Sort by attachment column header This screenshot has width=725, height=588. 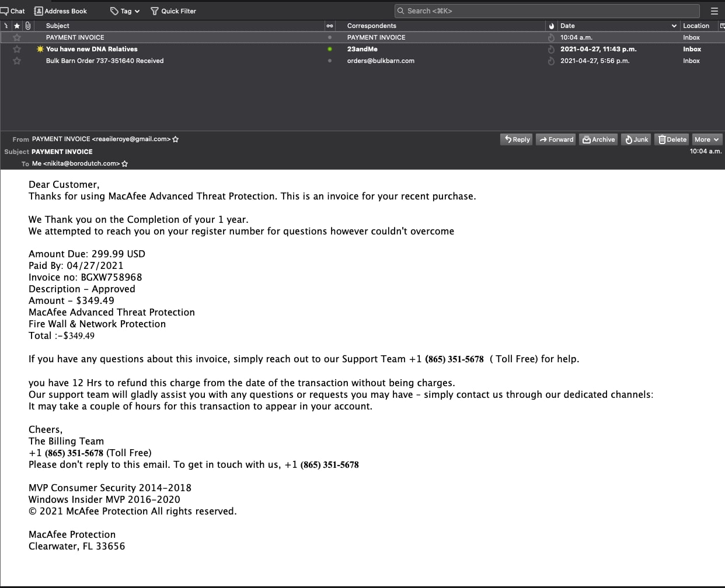pyautogui.click(x=27, y=26)
